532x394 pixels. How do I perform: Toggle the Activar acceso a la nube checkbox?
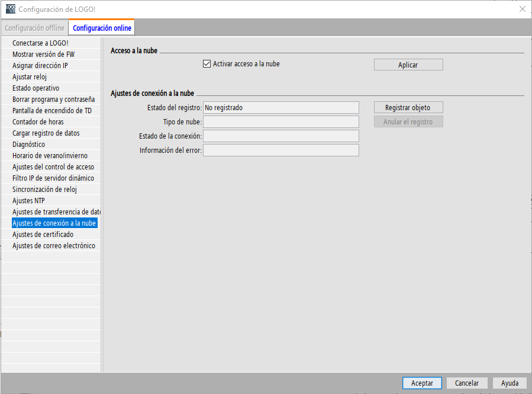(x=207, y=64)
